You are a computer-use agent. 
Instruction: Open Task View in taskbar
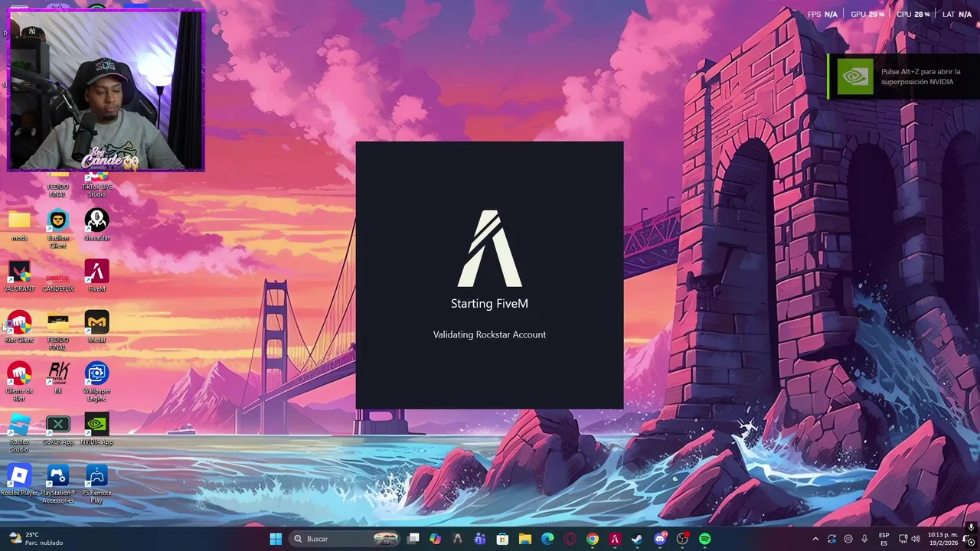(413, 539)
